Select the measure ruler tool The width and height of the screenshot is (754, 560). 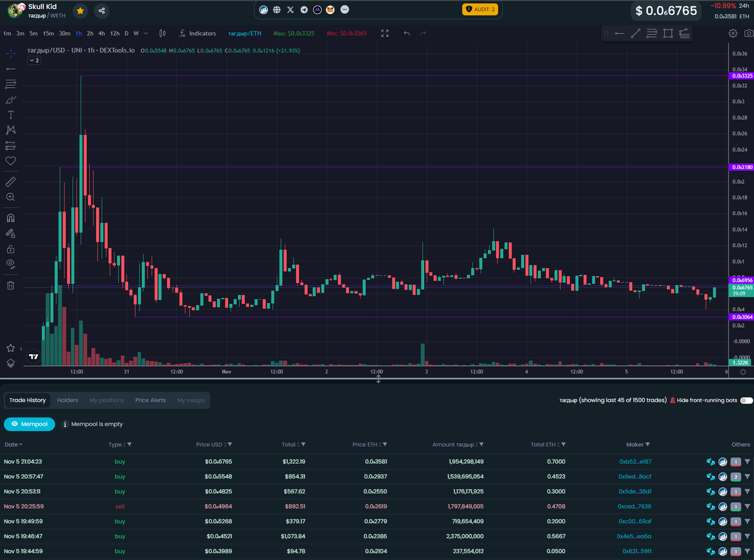click(11, 181)
